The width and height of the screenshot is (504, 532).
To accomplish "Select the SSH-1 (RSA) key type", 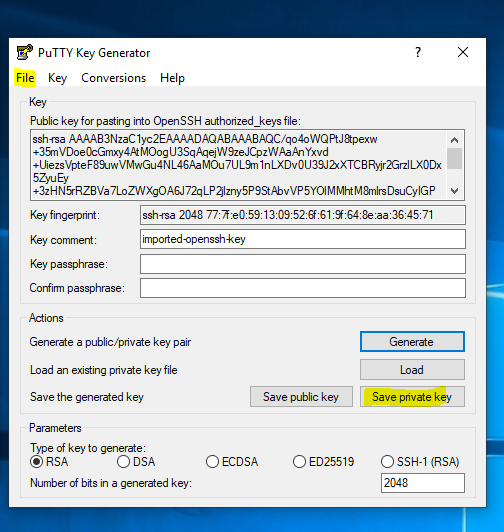I will tap(420, 462).
